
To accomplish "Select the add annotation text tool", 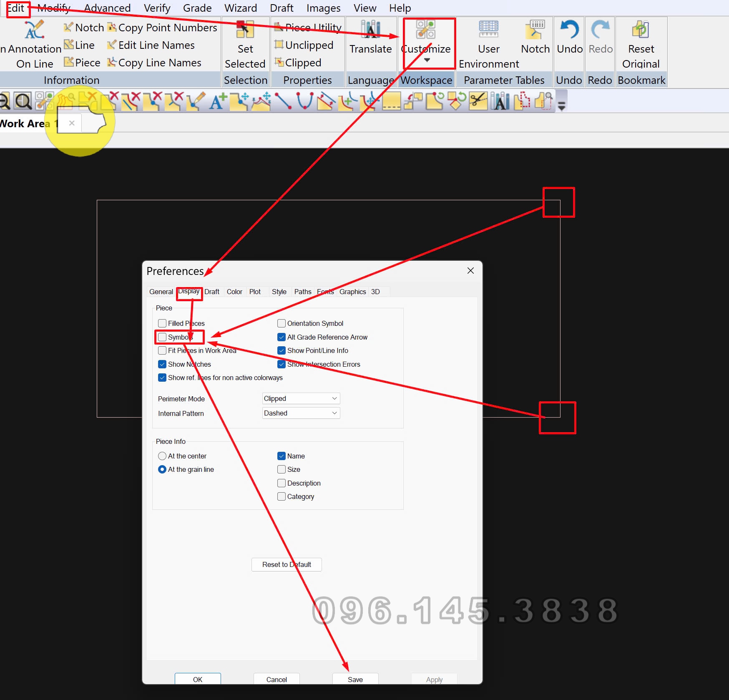I will click(x=218, y=101).
